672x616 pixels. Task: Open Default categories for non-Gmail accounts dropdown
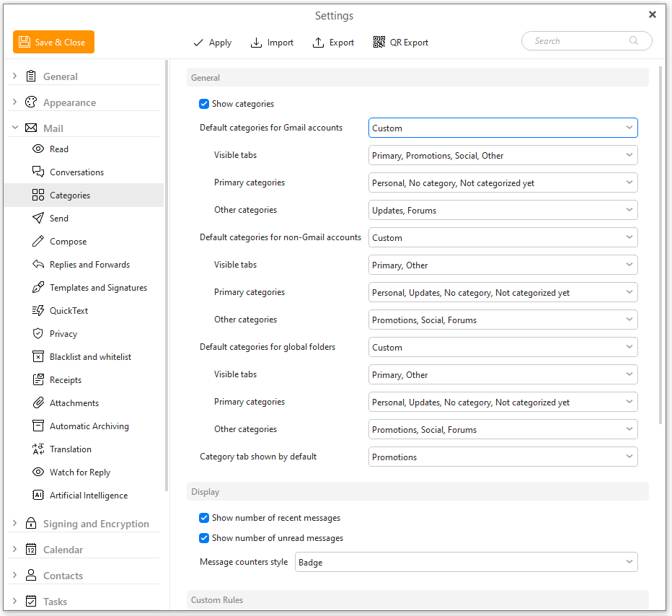(503, 237)
